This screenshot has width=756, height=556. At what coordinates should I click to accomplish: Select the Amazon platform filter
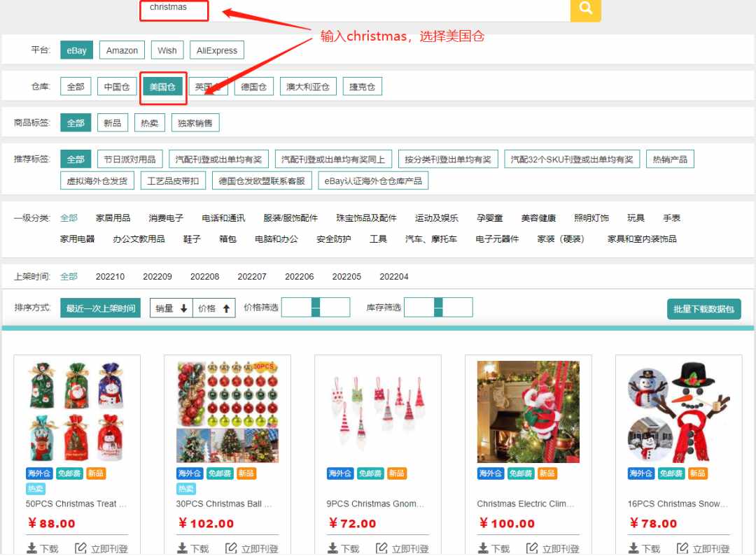[x=122, y=50]
